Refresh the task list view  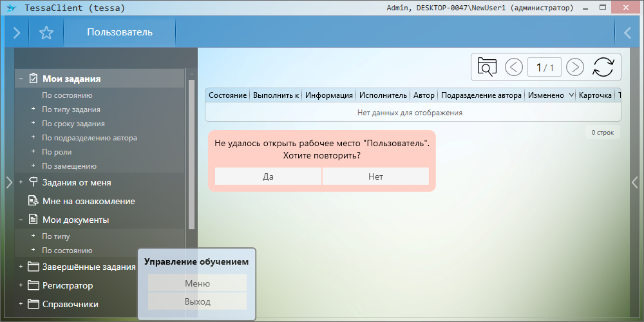pyautogui.click(x=603, y=67)
